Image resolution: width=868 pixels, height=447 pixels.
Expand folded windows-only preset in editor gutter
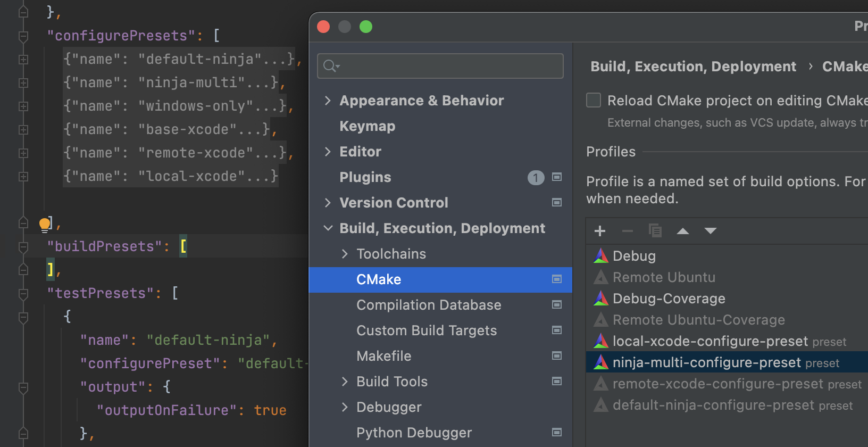coord(23,106)
